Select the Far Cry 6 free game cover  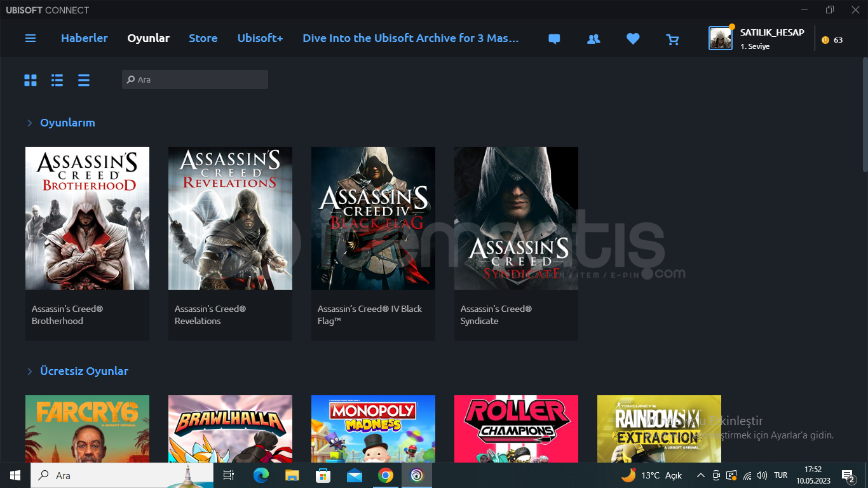[88, 429]
